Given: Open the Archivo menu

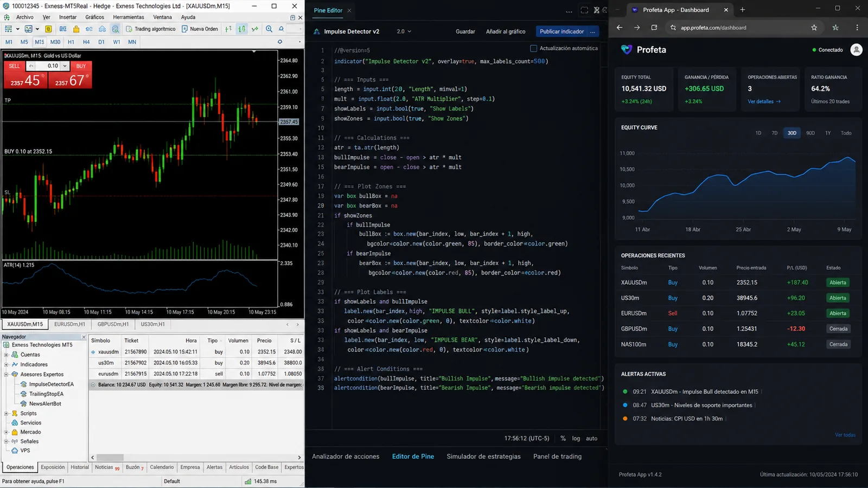Looking at the screenshot, I should 25,17.
